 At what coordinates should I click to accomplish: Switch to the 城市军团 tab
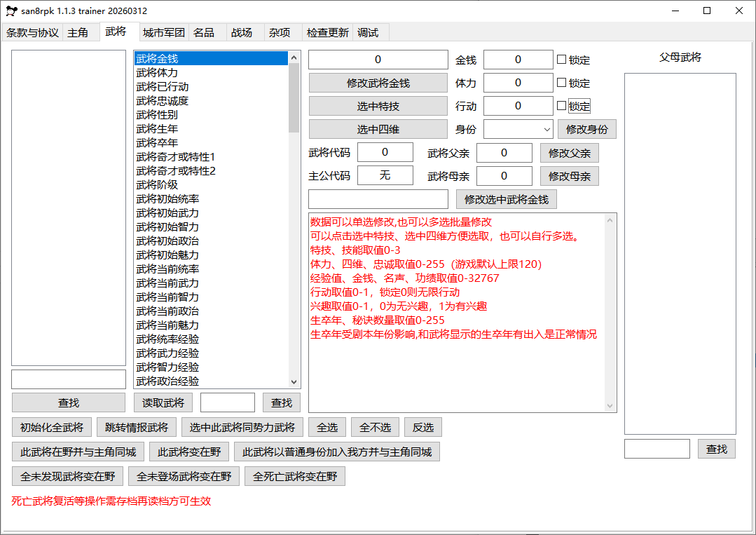click(x=163, y=32)
